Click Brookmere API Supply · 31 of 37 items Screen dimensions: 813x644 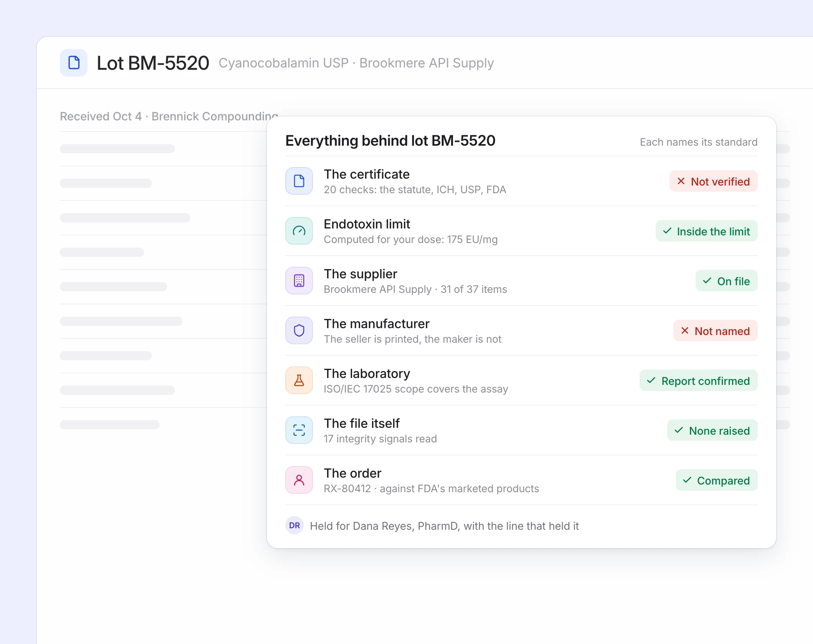415,289
